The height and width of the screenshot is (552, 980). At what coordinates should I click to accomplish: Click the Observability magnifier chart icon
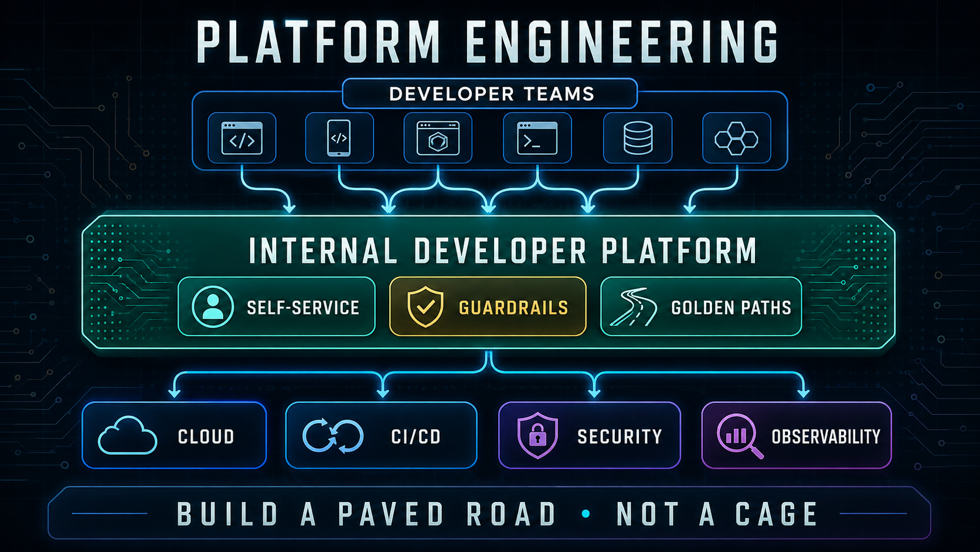click(740, 436)
